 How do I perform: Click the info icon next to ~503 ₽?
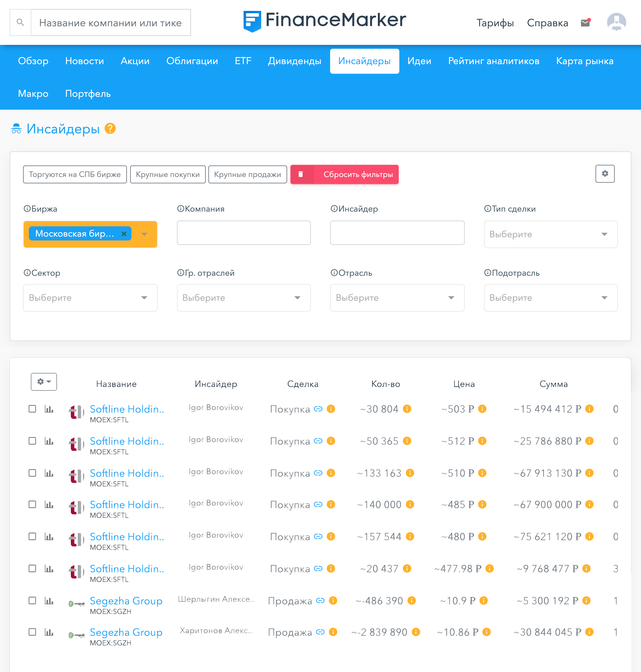point(482,409)
